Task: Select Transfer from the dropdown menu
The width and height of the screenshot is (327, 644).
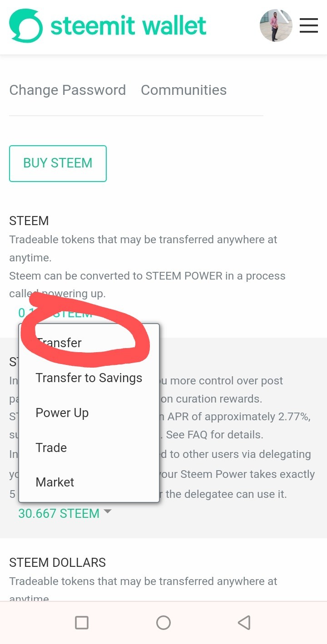Action: [59, 343]
